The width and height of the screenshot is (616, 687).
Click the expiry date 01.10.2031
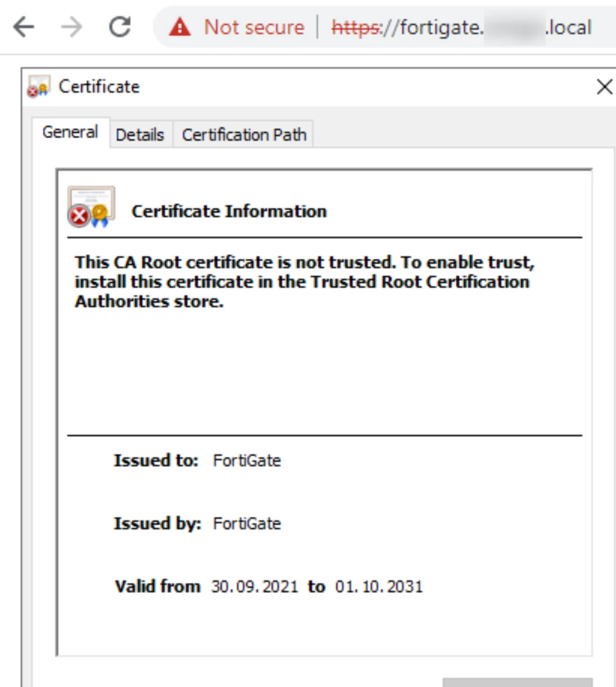379,586
